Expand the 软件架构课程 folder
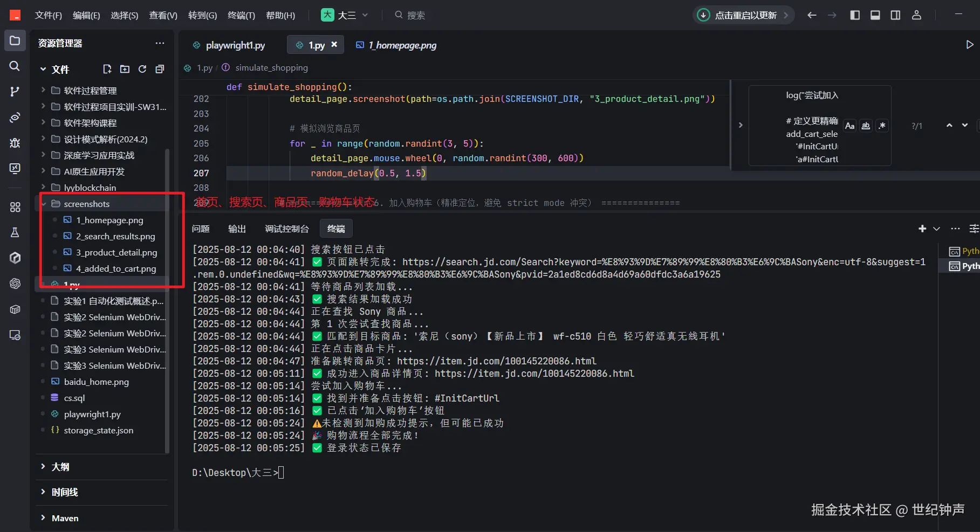Screen dimensions: 980x532 pos(43,123)
